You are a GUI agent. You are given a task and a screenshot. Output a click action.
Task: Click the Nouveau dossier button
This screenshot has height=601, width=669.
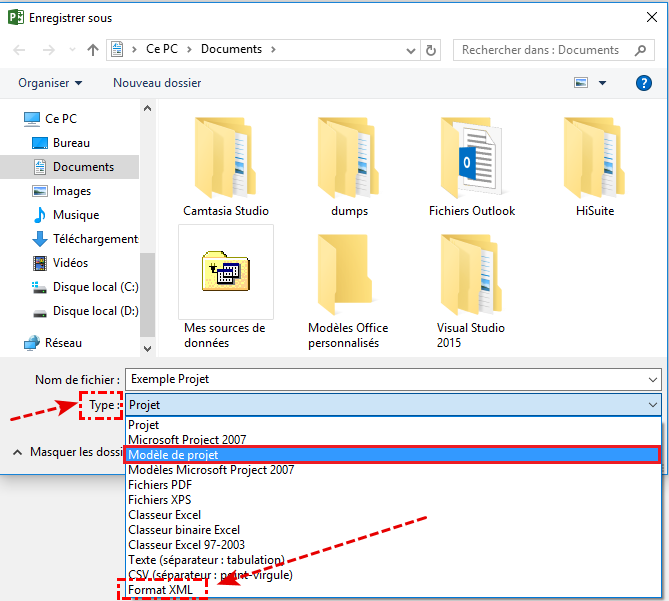pos(157,83)
